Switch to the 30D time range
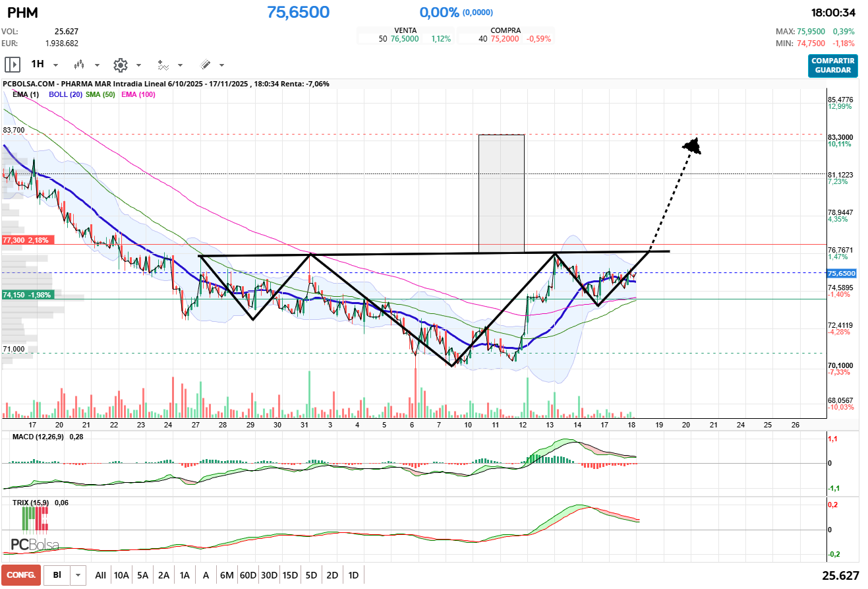This screenshot has height=589, width=868. (269, 575)
